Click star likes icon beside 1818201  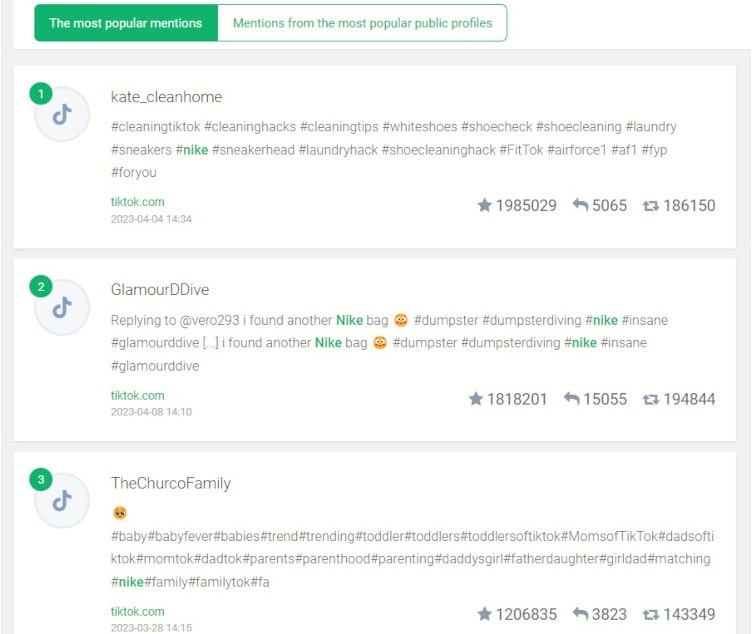476,399
